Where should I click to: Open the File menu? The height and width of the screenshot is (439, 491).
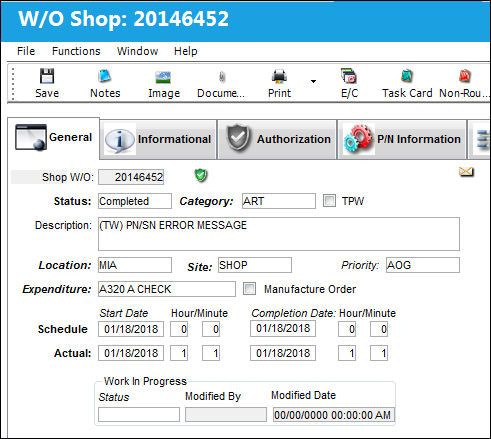tap(26, 51)
